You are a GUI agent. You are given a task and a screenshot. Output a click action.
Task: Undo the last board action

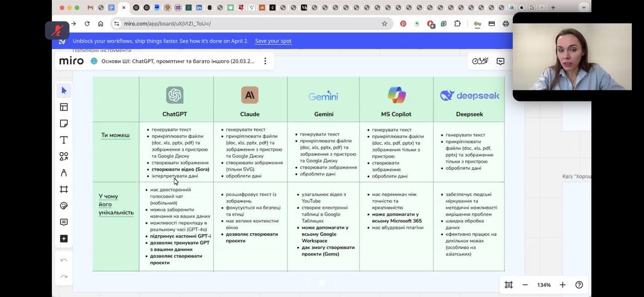(64, 260)
